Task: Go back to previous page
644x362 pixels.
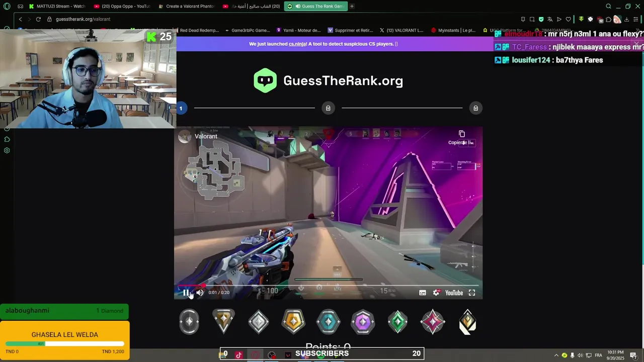Action: 20,19
